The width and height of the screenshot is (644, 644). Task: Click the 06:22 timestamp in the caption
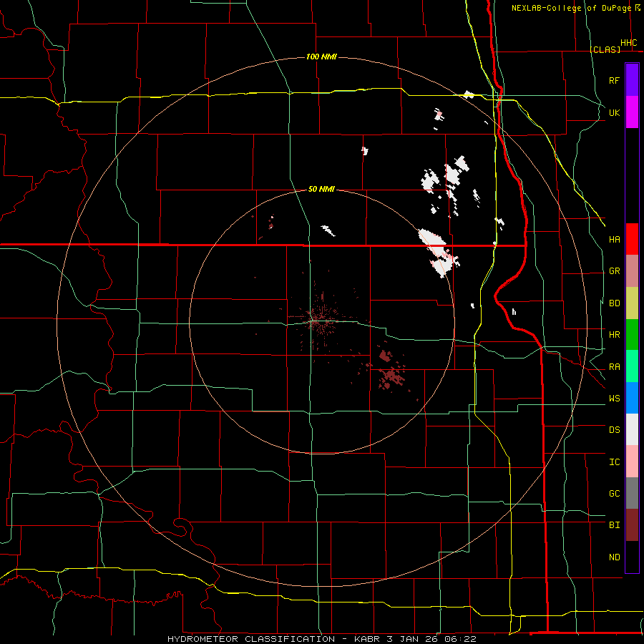tap(460, 639)
